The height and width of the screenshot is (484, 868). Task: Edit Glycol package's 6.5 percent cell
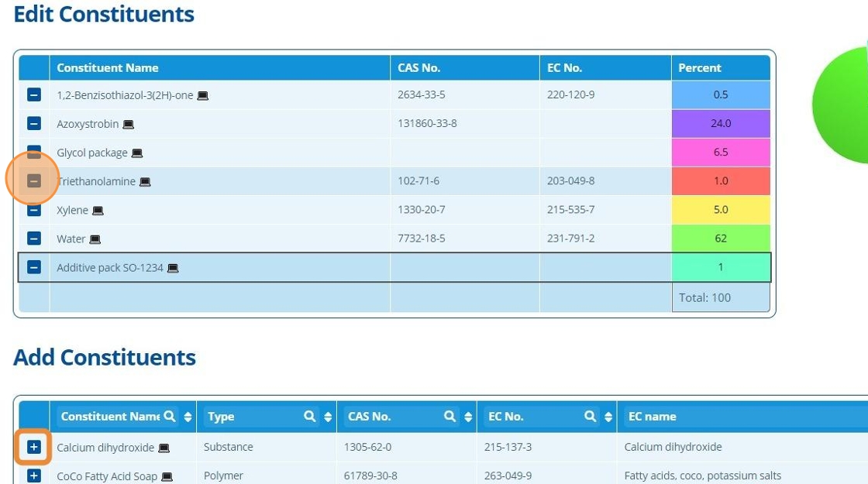click(x=721, y=152)
